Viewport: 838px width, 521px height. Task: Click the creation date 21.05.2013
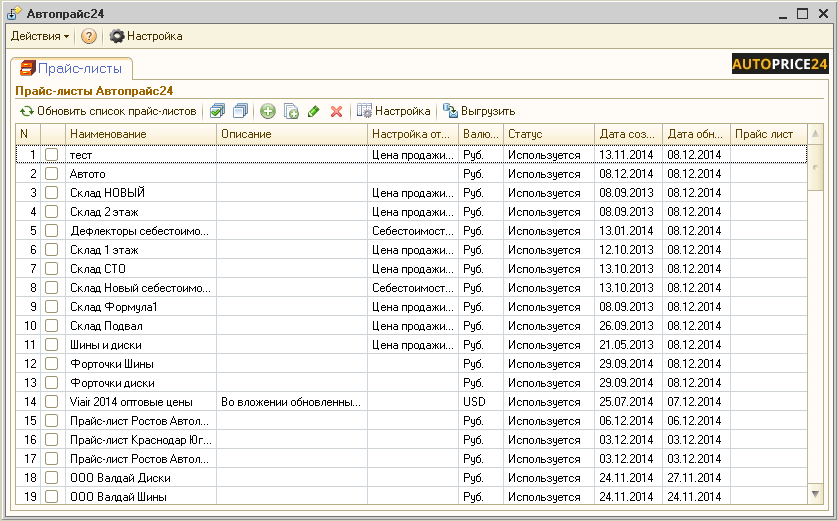626,345
